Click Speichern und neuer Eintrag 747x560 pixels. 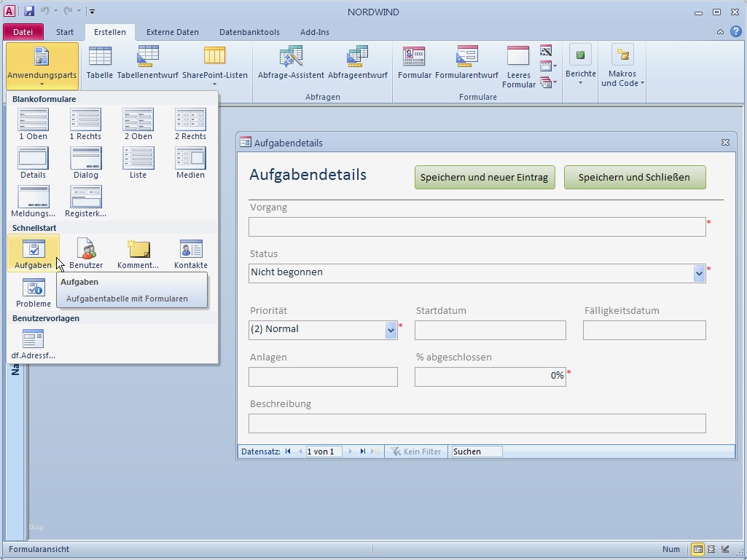pyautogui.click(x=484, y=177)
